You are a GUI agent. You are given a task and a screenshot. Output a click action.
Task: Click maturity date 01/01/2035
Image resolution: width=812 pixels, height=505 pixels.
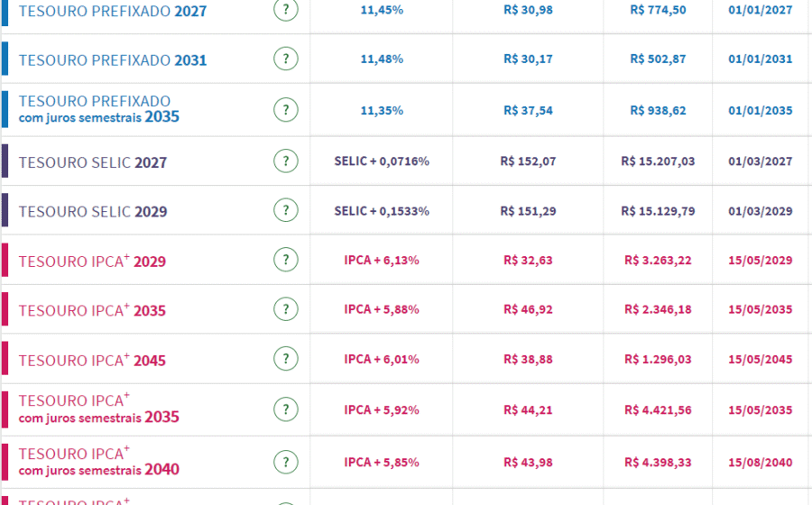pos(761,110)
